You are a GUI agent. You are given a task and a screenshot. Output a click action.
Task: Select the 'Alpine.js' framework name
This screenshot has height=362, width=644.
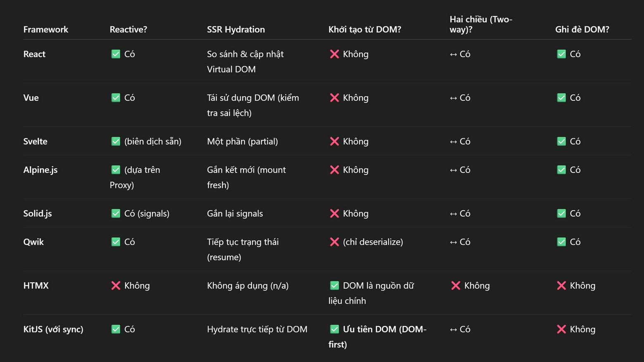40,170
